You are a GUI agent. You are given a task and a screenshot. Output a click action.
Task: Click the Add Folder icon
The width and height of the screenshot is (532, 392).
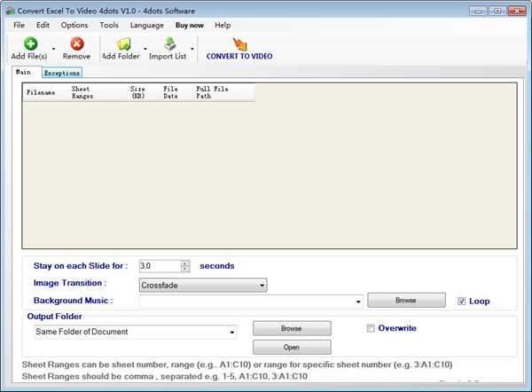123,44
